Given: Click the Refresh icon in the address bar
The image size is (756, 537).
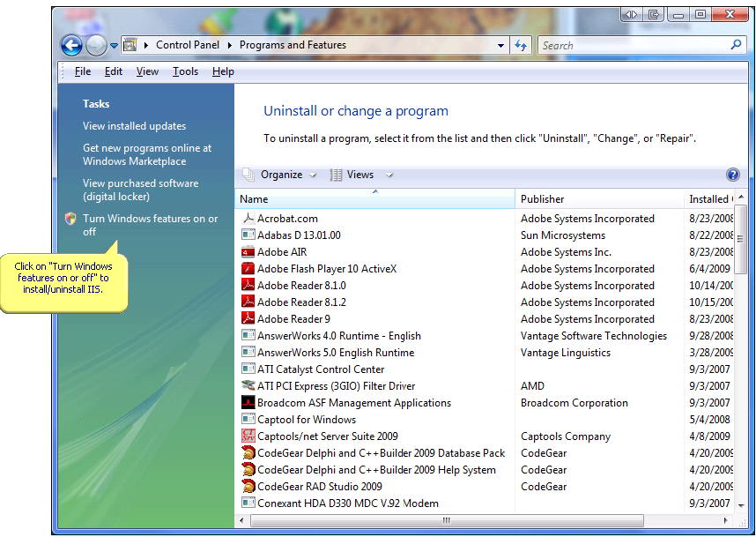Looking at the screenshot, I should coord(522,45).
